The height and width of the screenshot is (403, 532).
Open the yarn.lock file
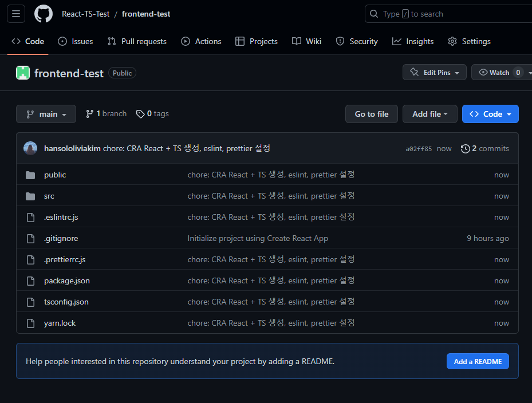tap(60, 323)
